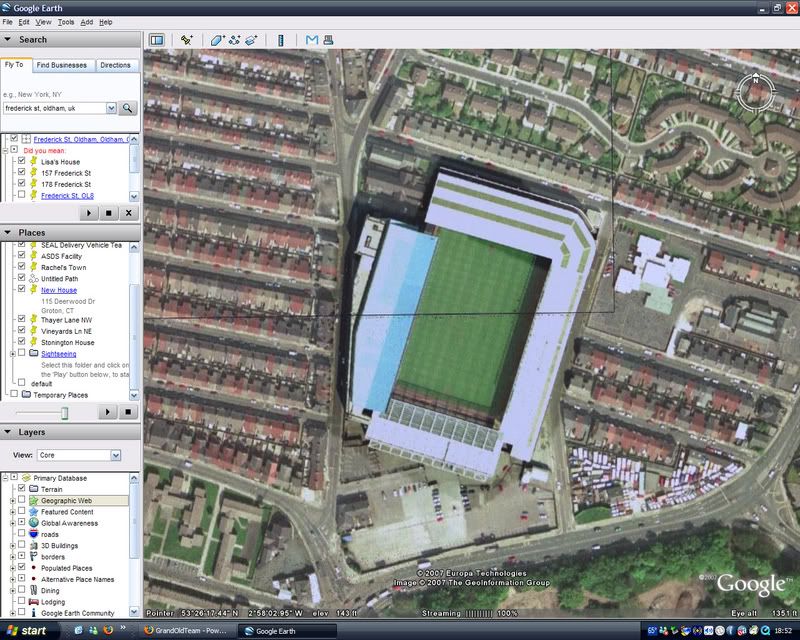Open the Add menu

[87, 22]
